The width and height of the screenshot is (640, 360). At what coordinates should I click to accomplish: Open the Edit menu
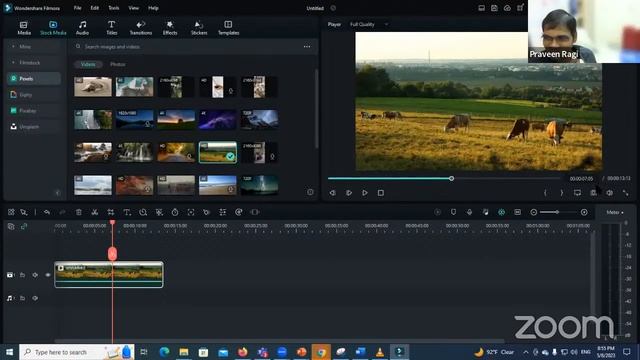coord(95,8)
